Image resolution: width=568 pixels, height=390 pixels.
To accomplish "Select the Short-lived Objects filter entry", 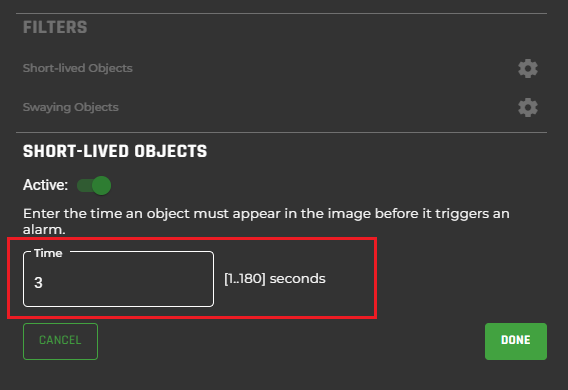I will click(x=78, y=68).
